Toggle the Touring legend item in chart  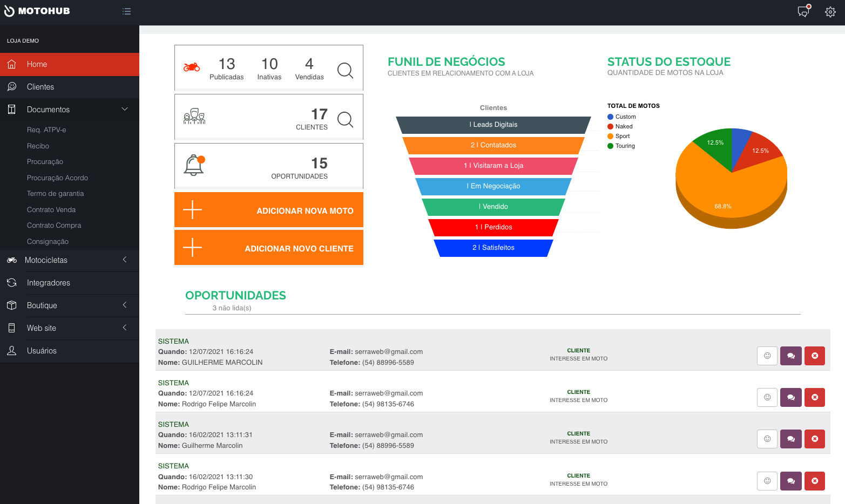click(x=621, y=146)
